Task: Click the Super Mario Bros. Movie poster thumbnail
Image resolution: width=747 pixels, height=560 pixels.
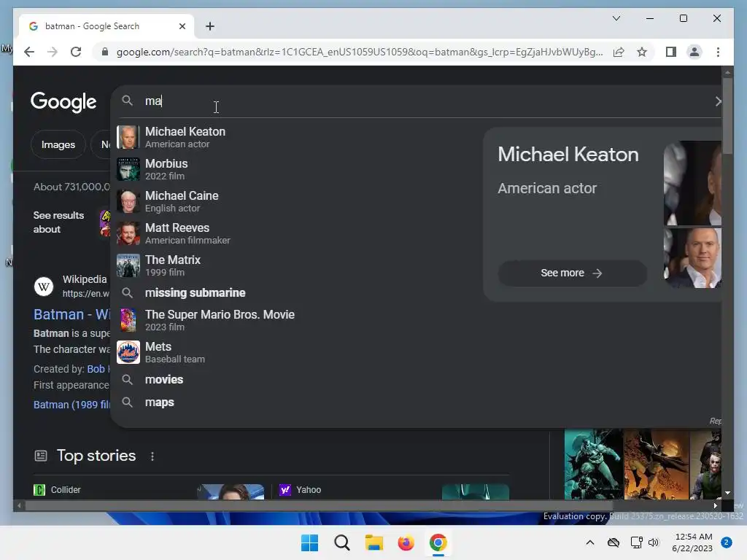Action: pos(128,320)
